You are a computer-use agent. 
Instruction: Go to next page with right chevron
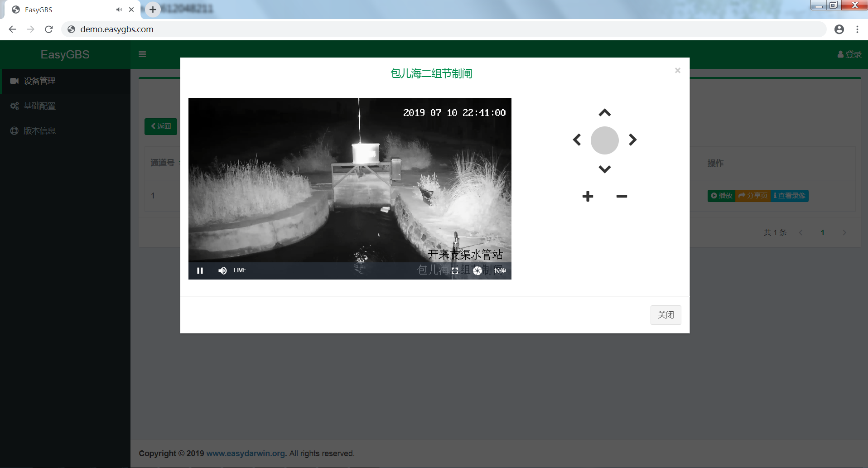pyautogui.click(x=844, y=232)
